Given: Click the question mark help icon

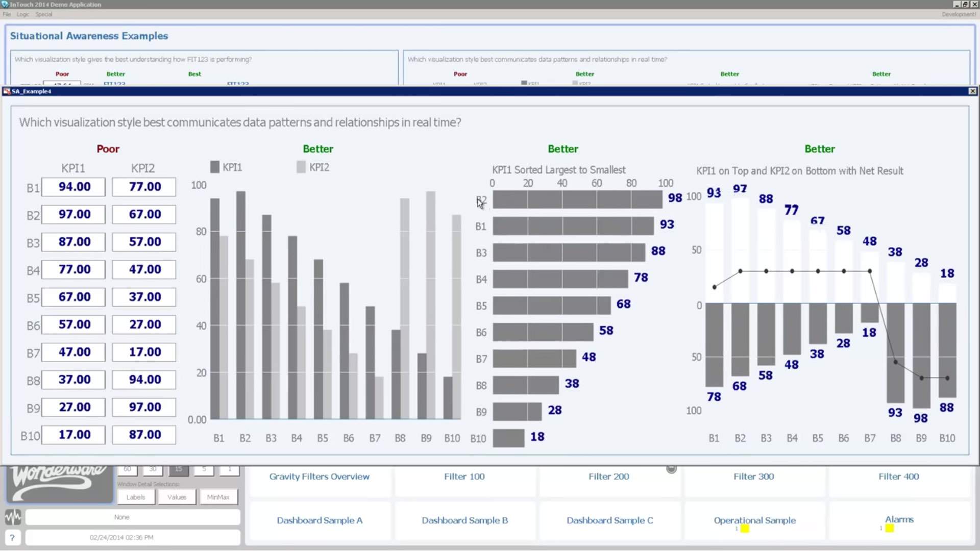Looking at the screenshot, I should pos(13,537).
